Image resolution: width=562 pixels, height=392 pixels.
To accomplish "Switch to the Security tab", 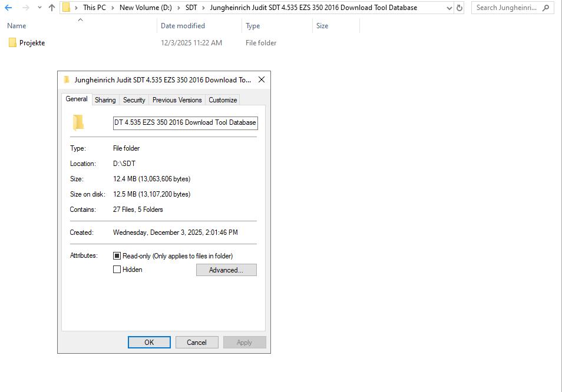I will pyautogui.click(x=134, y=100).
